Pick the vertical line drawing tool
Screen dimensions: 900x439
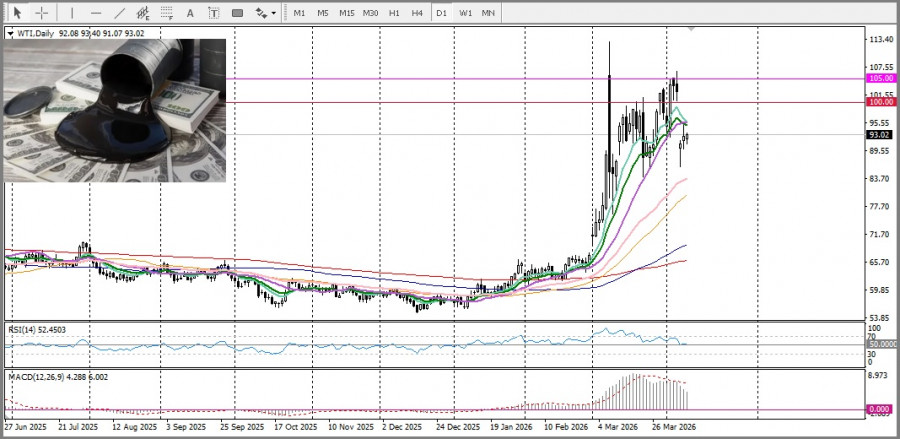pyautogui.click(x=71, y=13)
